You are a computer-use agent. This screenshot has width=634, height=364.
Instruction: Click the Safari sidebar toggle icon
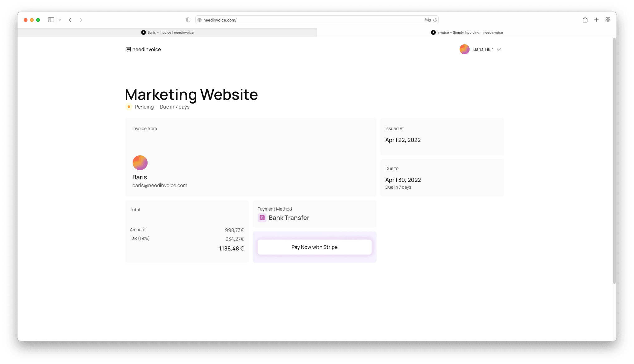(51, 20)
